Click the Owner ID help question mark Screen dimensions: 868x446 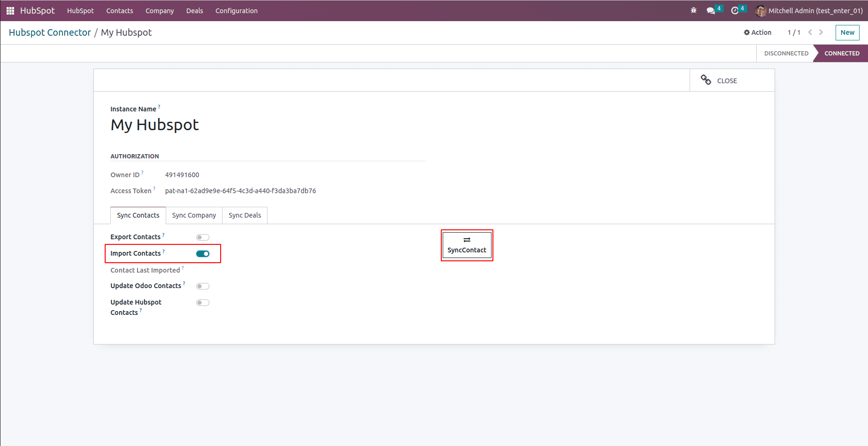point(142,172)
